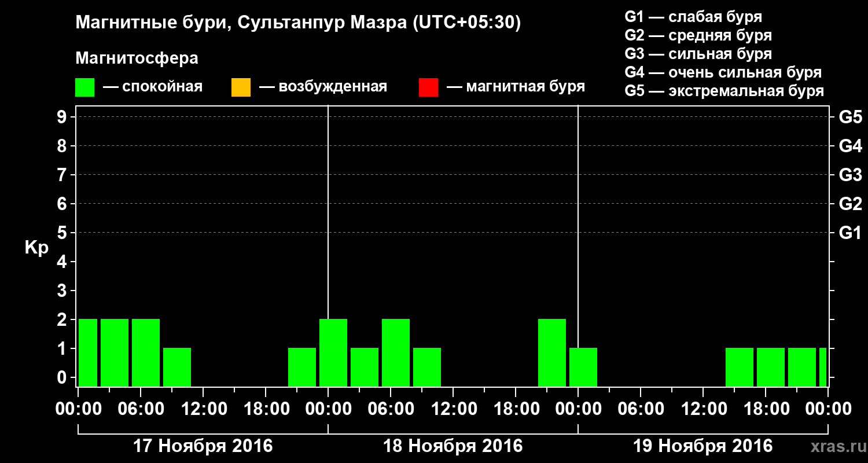Click the '18 Ноября 2016' date label
The image size is (868, 463).
[453, 446]
